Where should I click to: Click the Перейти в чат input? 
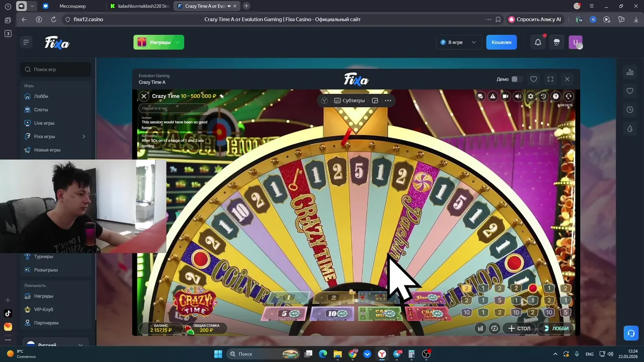click(174, 108)
